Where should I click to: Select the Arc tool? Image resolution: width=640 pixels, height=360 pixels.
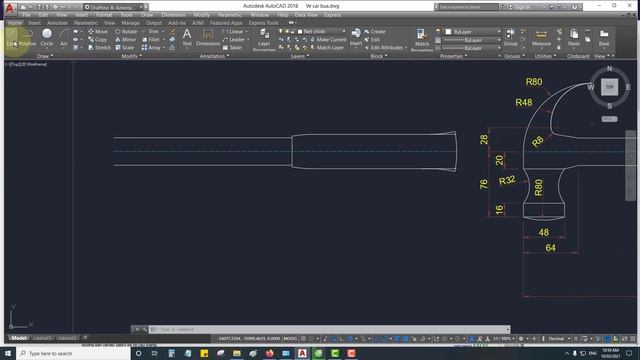click(64, 38)
